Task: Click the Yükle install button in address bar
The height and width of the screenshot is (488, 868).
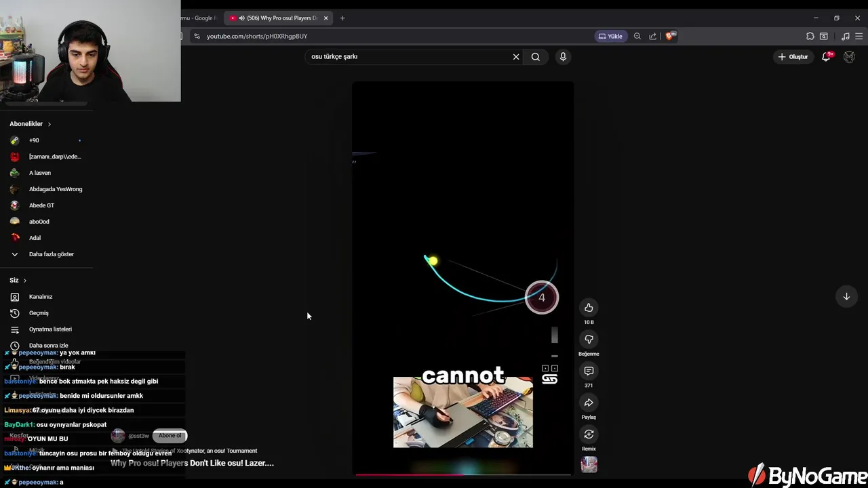Action: click(610, 36)
